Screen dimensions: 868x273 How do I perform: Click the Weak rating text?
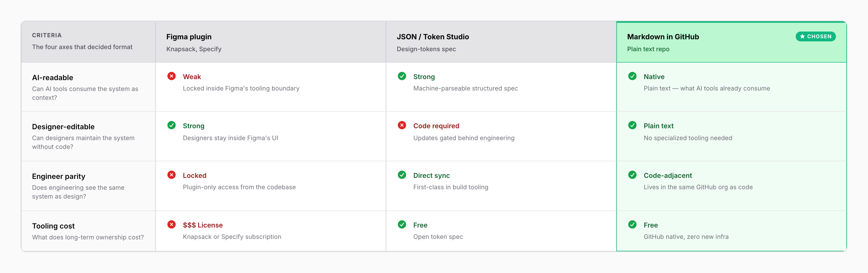[x=192, y=77]
